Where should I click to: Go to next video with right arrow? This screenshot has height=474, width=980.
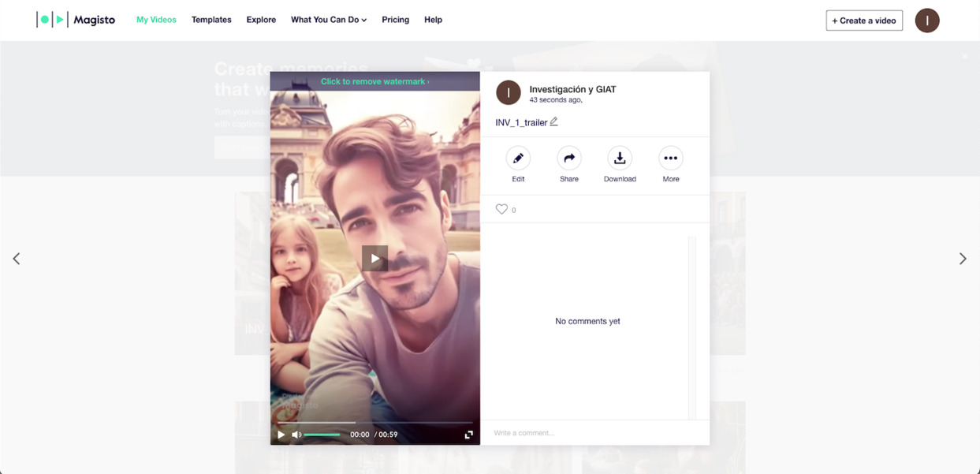pos(962,259)
